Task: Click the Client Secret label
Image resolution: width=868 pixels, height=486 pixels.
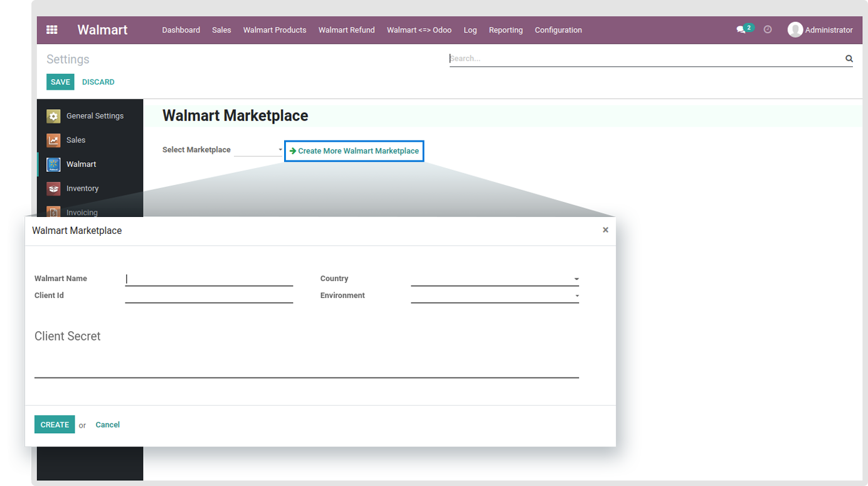Action: point(68,336)
